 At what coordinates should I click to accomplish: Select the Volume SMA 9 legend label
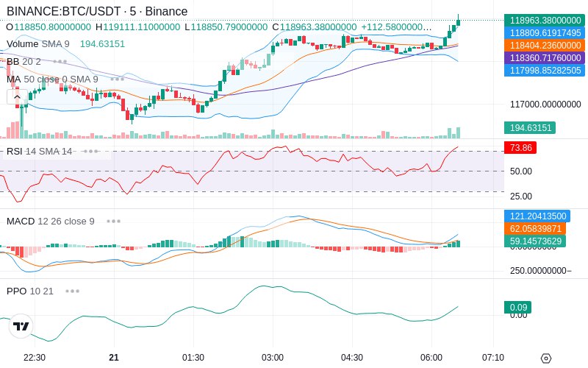(38, 44)
